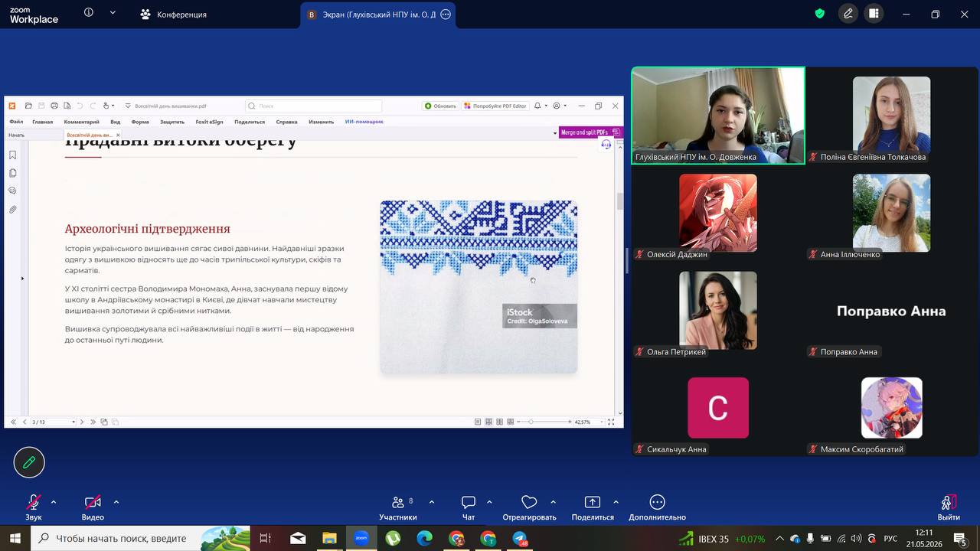
Task: Open the React heart icon
Action: pyautogui.click(x=529, y=503)
